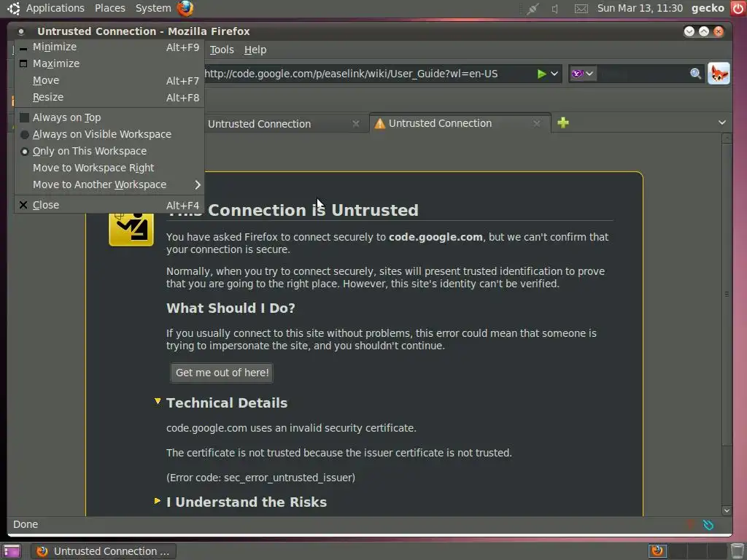Click the vertical scrollbar track
This screenshot has width=747, height=560.
[727, 476]
